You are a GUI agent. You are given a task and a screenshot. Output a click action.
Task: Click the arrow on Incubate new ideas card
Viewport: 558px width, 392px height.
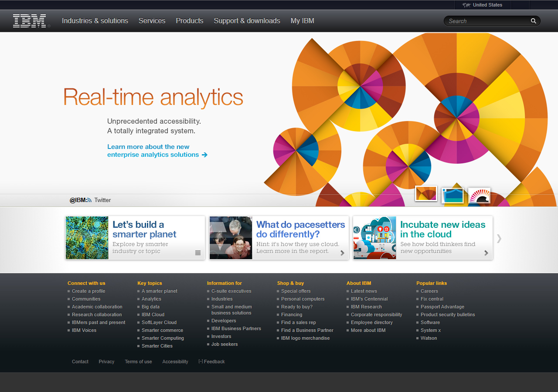[x=486, y=253]
